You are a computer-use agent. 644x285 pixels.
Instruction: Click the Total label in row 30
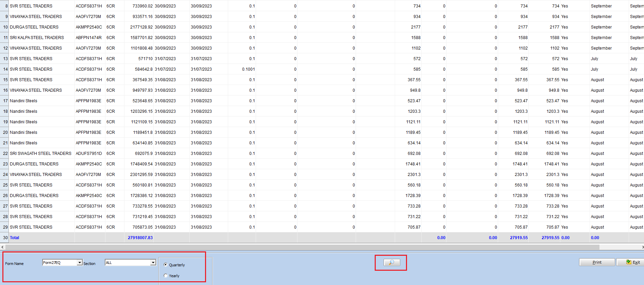click(x=15, y=237)
